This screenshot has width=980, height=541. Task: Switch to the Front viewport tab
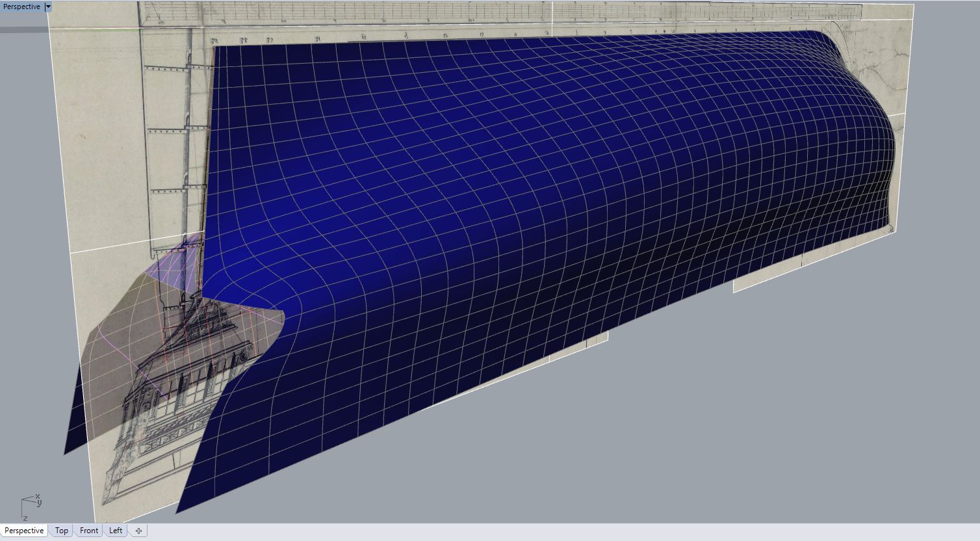click(89, 531)
